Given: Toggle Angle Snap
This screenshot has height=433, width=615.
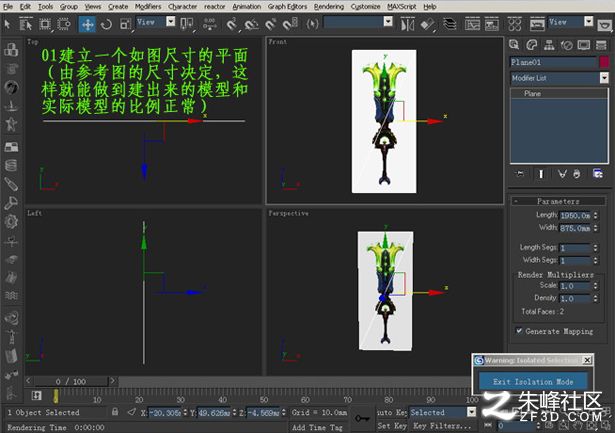Looking at the screenshot, I should point(251,24).
